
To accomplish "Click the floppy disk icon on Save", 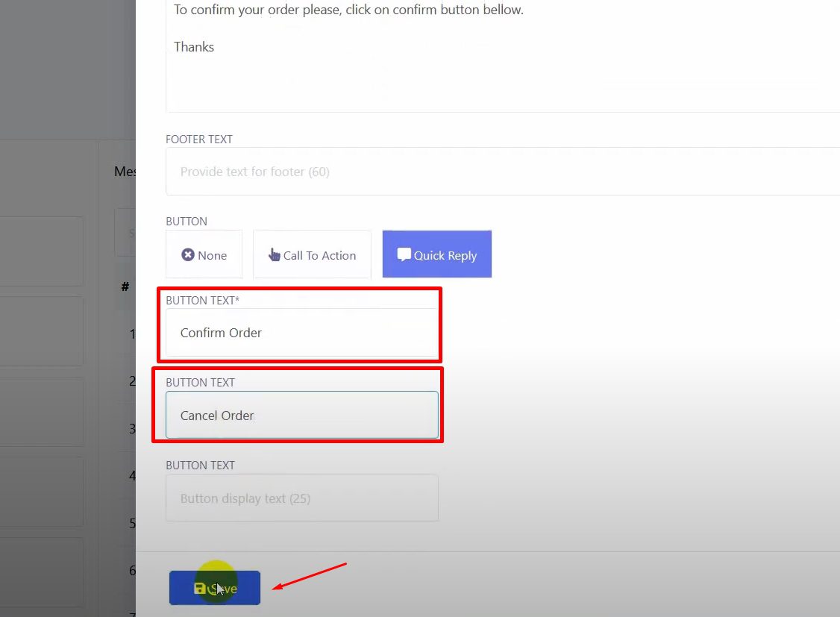I will coord(200,588).
